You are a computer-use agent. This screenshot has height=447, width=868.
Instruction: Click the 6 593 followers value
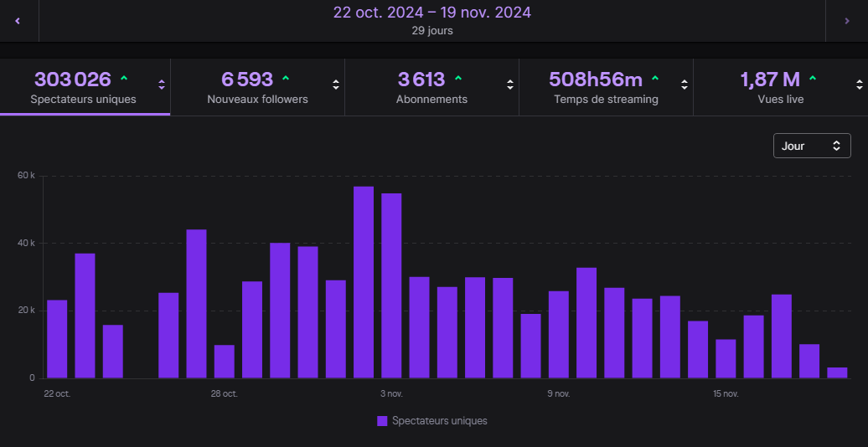(247, 80)
